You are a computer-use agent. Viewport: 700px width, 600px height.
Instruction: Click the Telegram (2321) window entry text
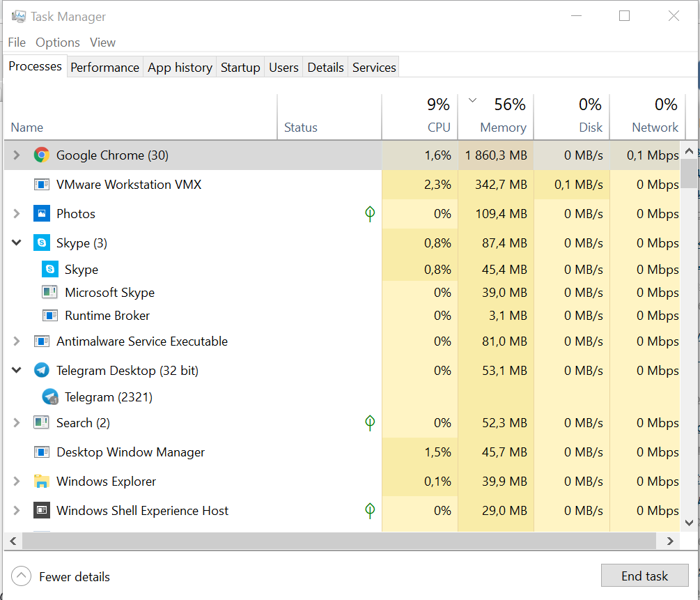pos(109,397)
